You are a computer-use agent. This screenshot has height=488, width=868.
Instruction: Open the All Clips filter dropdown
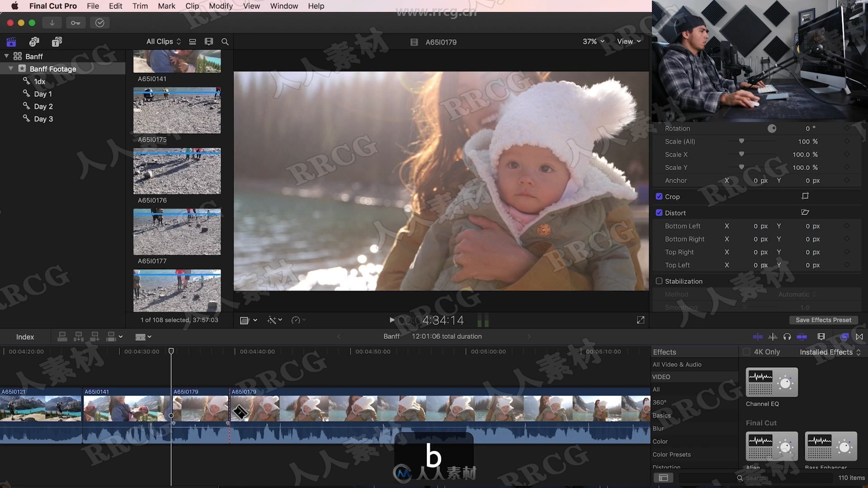coord(163,42)
